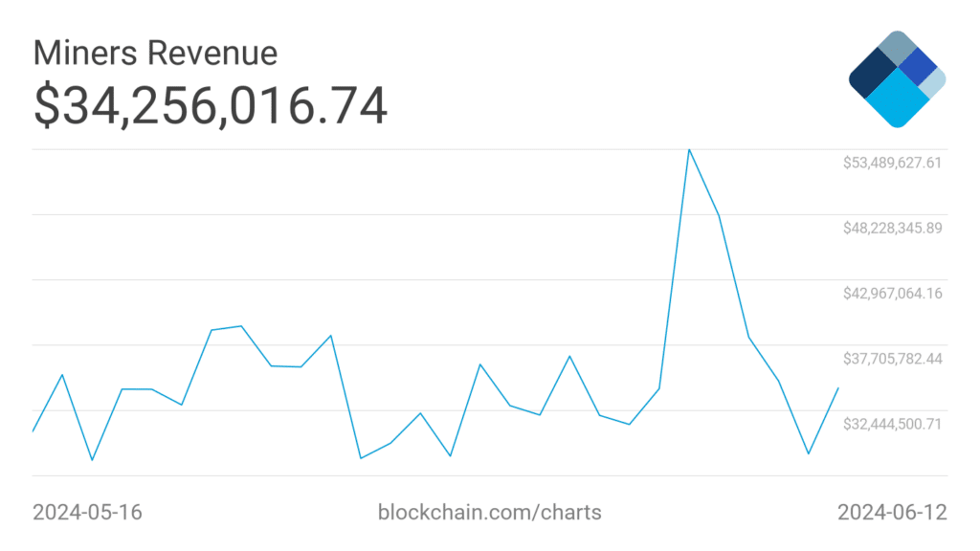980x551 pixels.
Task: Click the first data point of the revenue line
Action: click(33, 431)
